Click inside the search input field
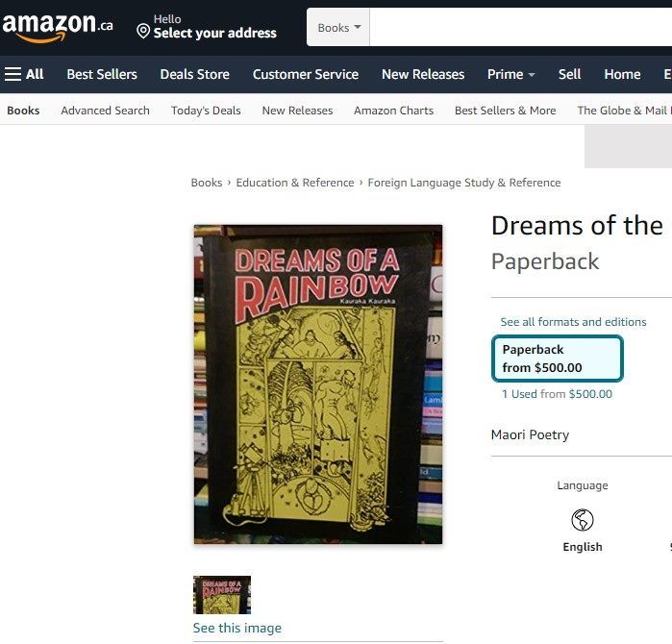 520,28
